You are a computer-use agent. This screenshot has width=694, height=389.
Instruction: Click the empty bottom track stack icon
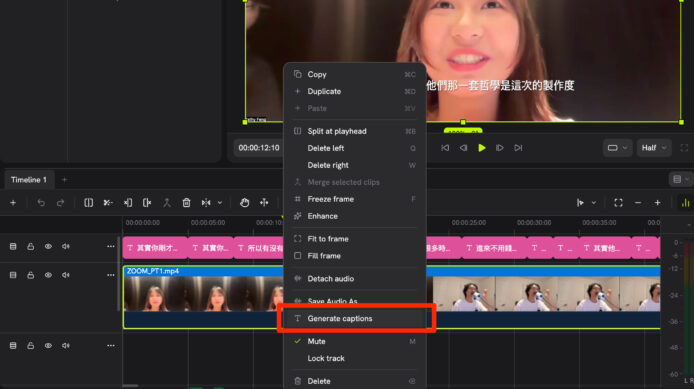pos(13,346)
